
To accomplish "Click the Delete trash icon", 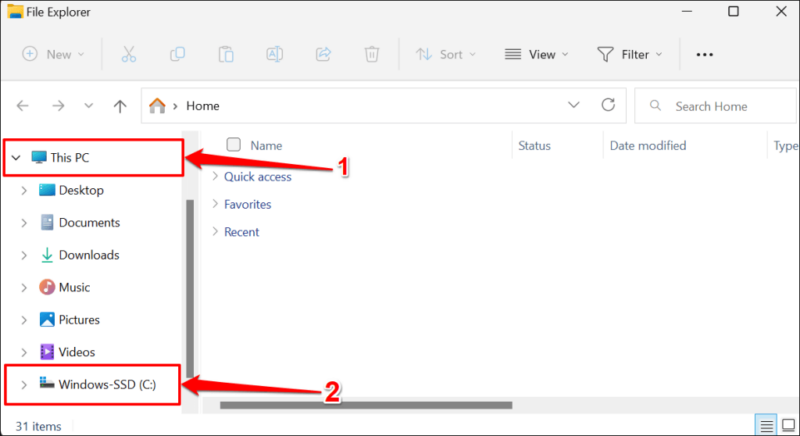I will (x=371, y=54).
